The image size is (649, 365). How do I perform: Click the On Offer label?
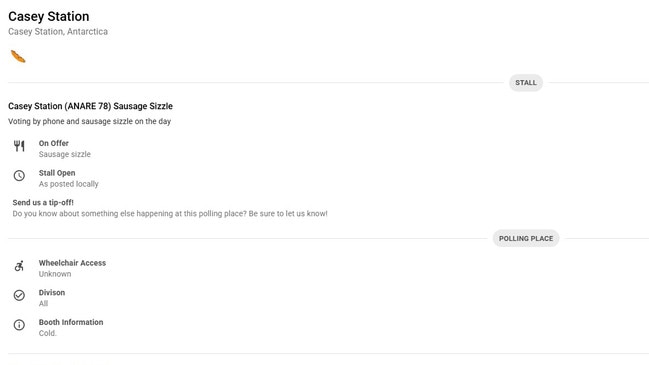click(54, 143)
